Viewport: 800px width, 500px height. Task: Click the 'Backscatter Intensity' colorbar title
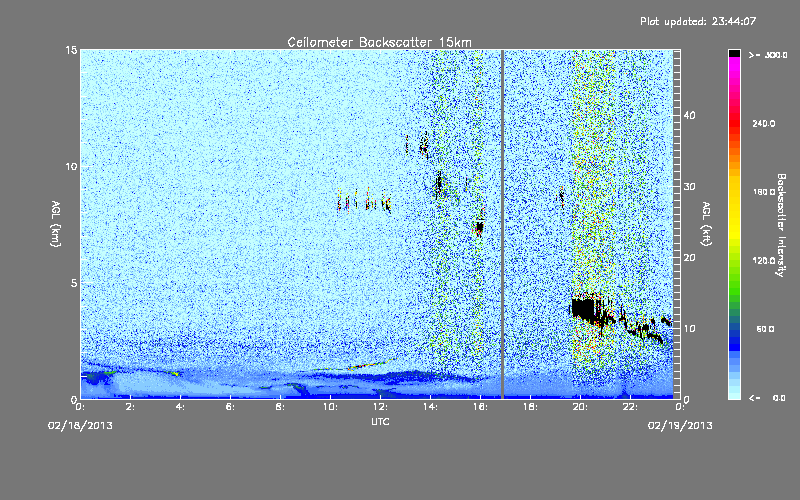(x=781, y=225)
